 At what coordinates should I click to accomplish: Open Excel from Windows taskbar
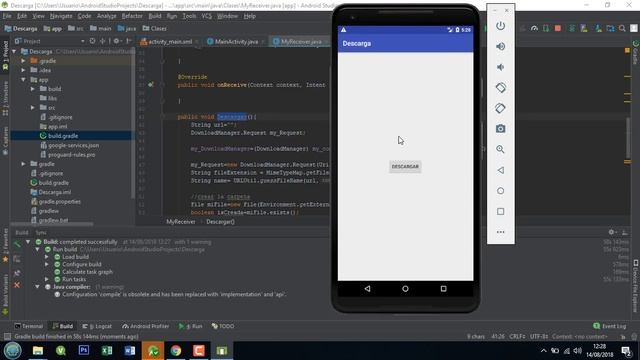(107, 351)
